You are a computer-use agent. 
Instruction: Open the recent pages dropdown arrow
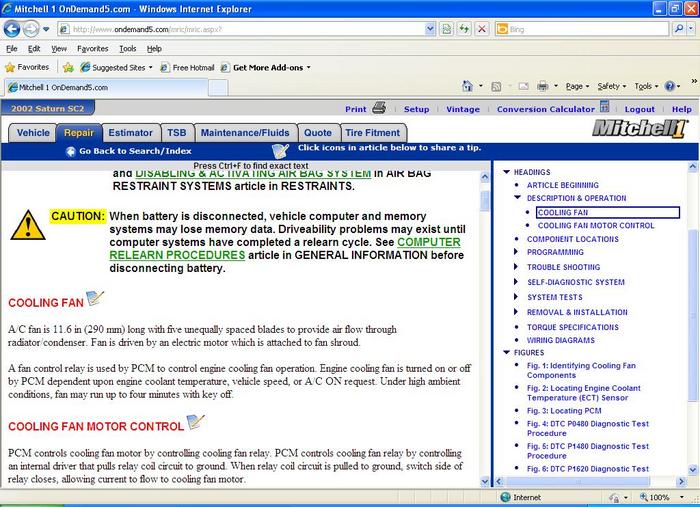pyautogui.click(x=46, y=29)
